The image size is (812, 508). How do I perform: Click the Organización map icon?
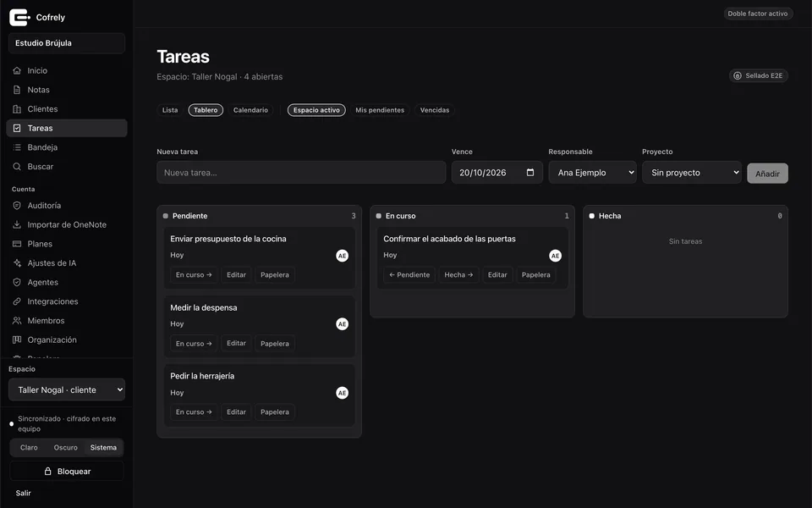[x=17, y=340]
